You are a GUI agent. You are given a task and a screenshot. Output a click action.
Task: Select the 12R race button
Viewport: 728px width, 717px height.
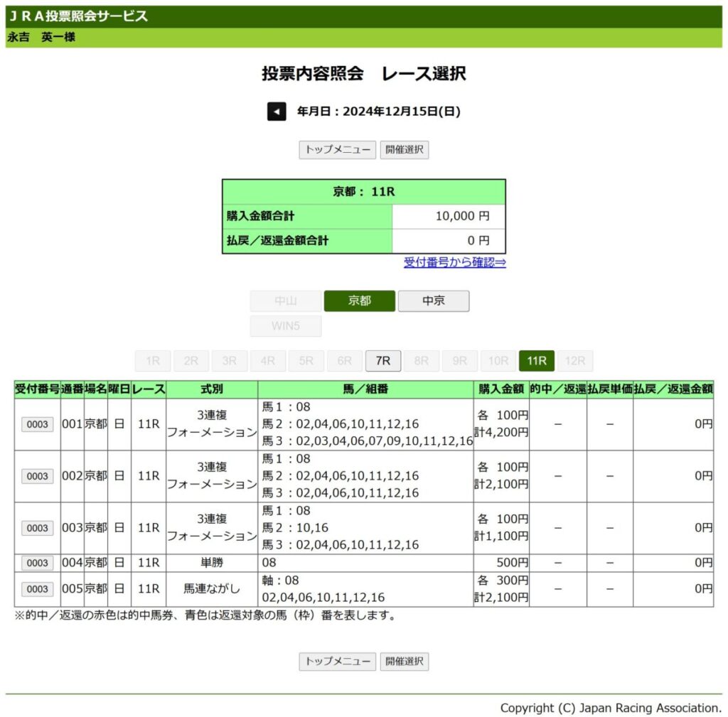pos(574,361)
